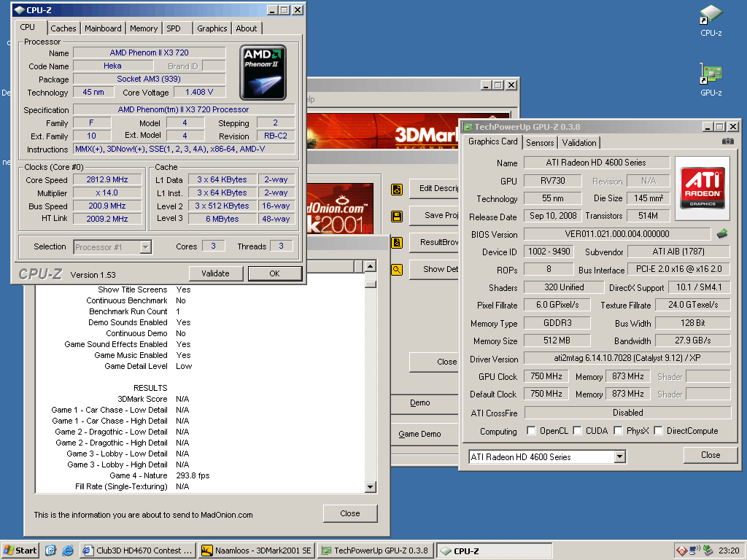Open the Processor #1 selection dropdown
Screen dimensions: 747x560
145,247
